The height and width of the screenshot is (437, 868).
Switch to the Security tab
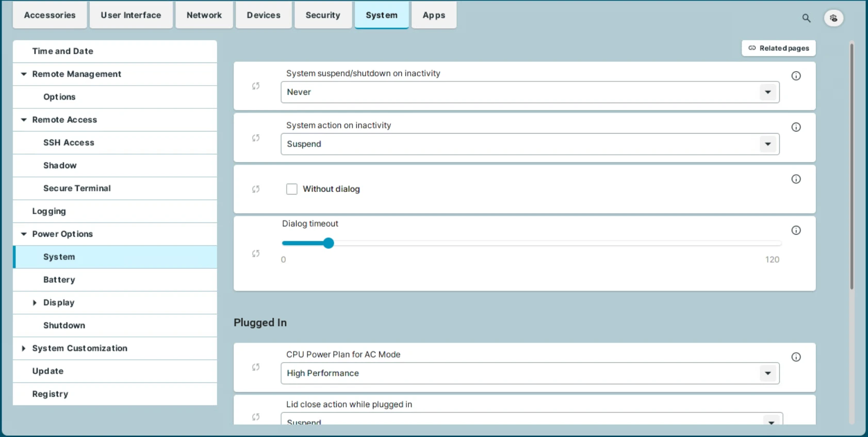point(323,15)
